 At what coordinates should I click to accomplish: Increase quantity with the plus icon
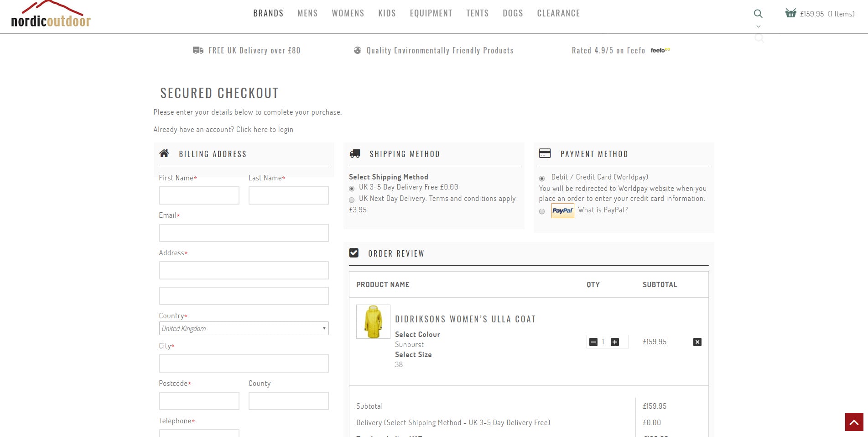tap(615, 342)
